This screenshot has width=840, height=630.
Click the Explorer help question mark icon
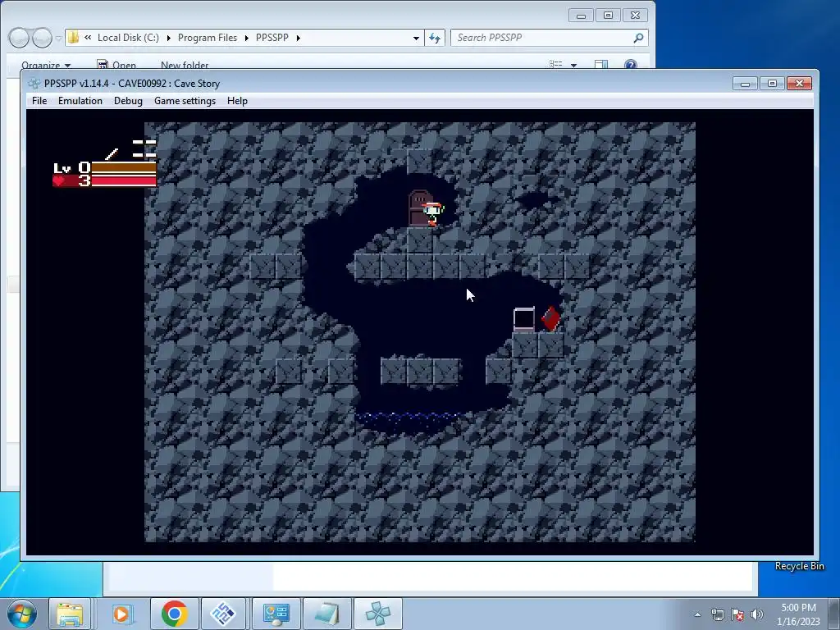click(x=631, y=65)
